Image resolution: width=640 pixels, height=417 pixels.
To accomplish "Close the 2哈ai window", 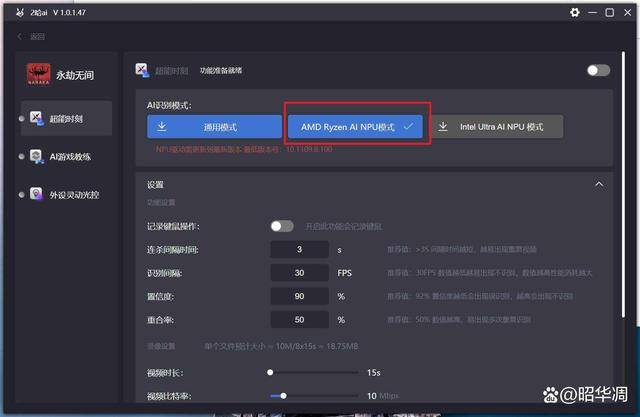I will pos(627,13).
